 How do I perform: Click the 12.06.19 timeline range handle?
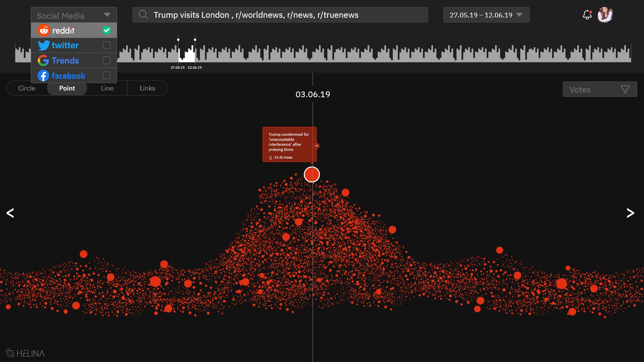coord(195,40)
